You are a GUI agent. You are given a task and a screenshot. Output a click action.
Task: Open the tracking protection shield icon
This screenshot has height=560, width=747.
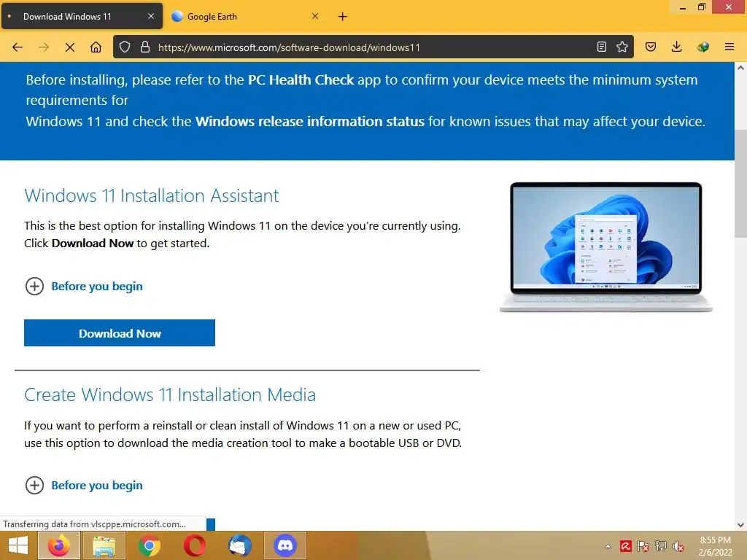tap(125, 47)
